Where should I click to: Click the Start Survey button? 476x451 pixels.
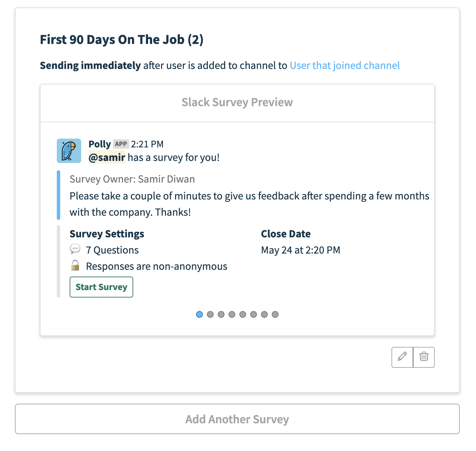pos(101,287)
